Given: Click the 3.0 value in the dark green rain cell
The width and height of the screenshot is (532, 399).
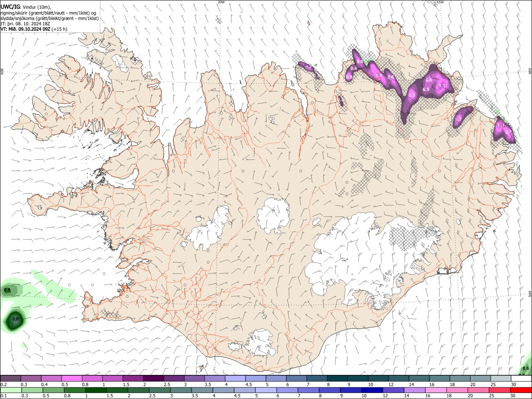Looking at the screenshot, I should tap(16, 319).
